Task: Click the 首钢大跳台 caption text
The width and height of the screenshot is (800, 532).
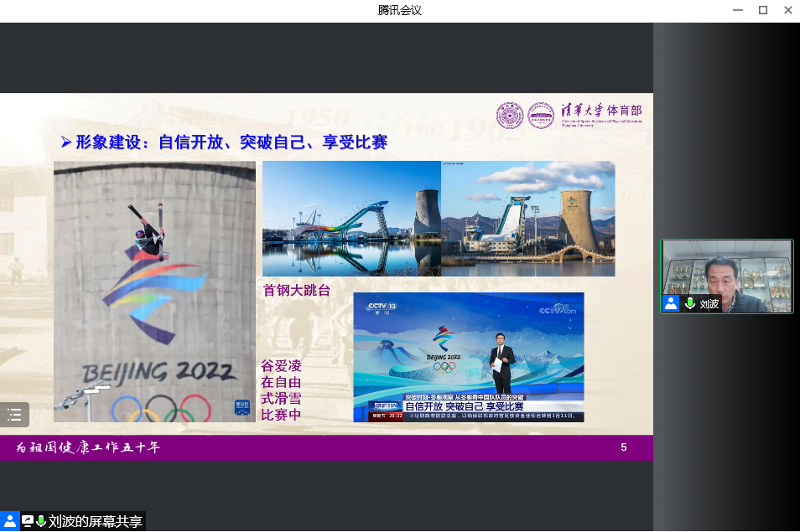Action: tap(296, 291)
